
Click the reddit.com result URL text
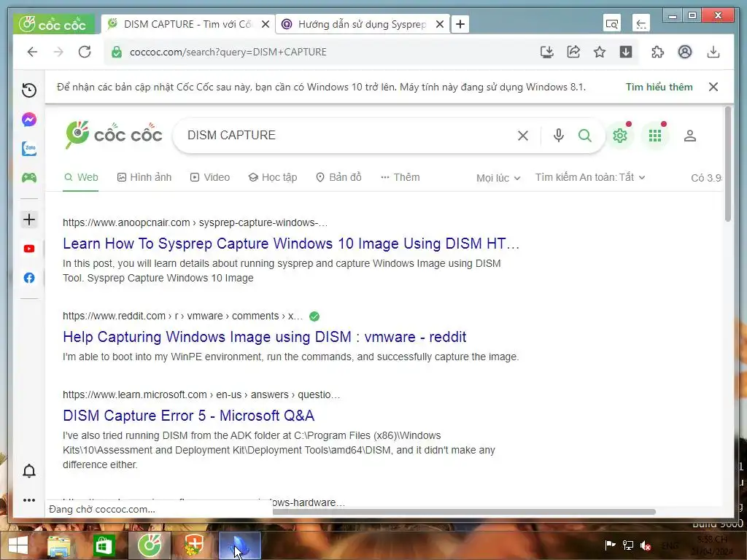pos(182,316)
